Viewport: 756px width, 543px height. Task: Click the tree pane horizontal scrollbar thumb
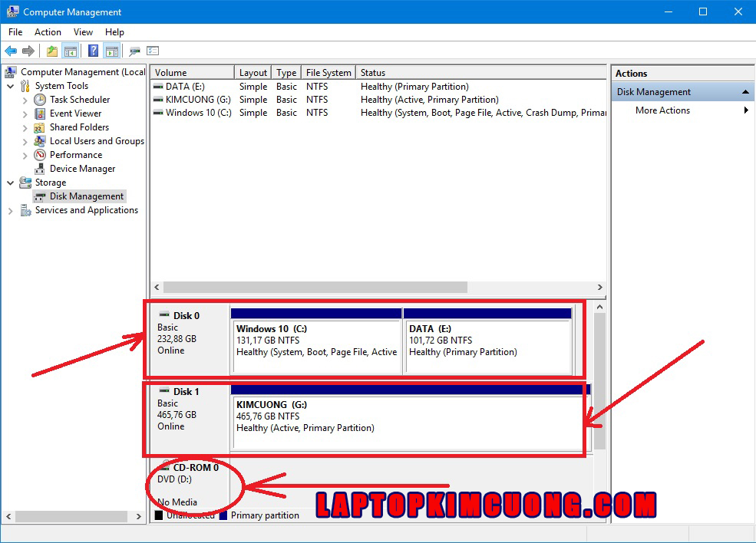[71, 516]
